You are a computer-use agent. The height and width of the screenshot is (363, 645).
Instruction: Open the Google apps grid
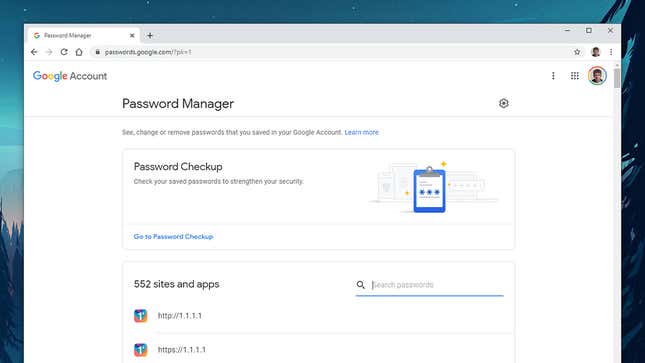pyautogui.click(x=575, y=76)
